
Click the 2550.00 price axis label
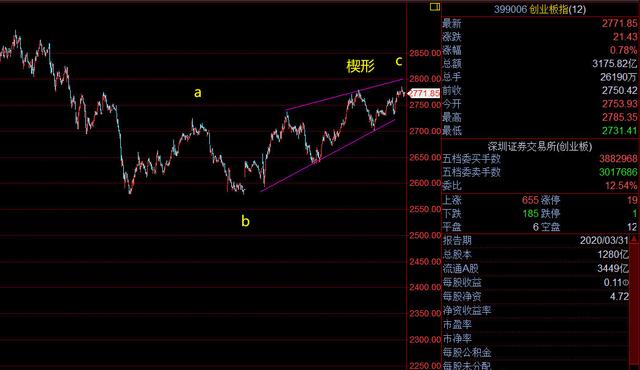425,209
